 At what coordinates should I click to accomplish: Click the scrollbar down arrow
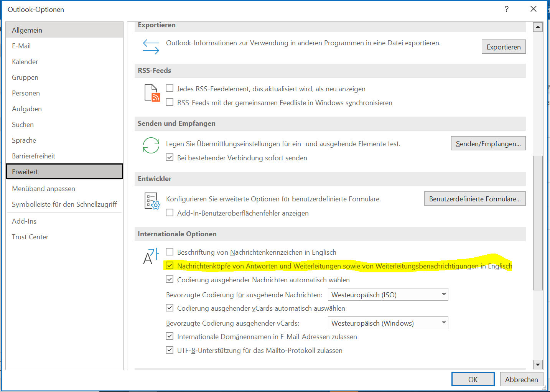[x=538, y=365]
